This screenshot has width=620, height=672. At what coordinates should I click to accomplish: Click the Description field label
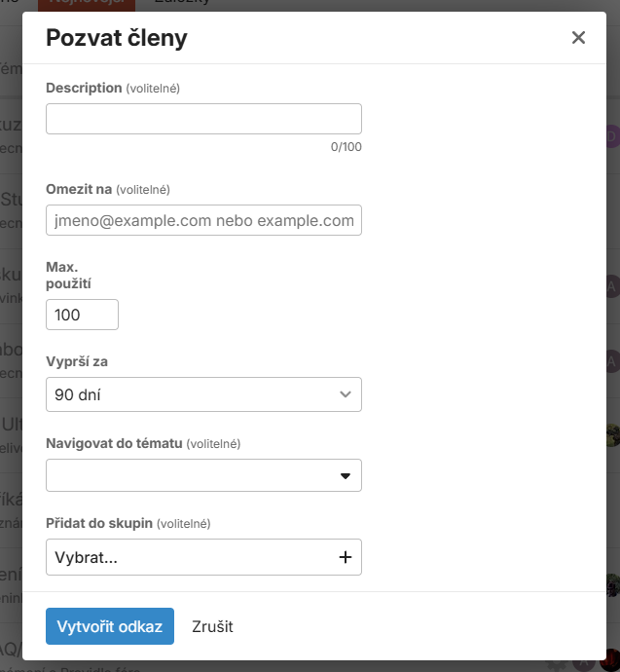84,88
